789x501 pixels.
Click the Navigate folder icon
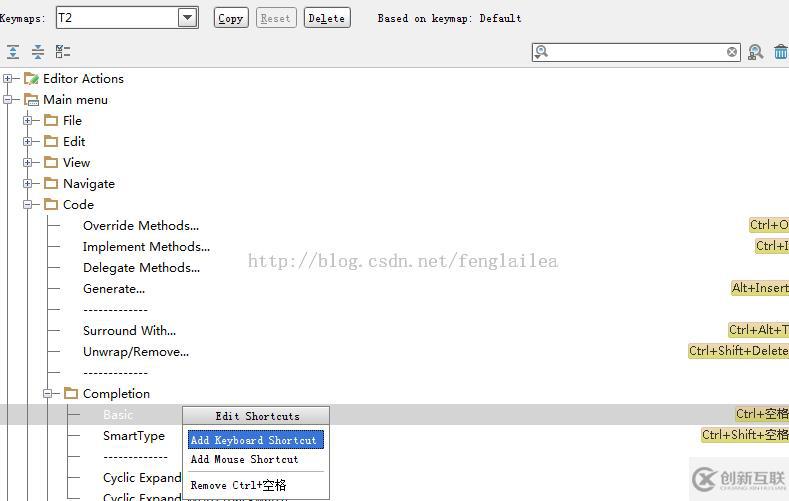tap(51, 184)
